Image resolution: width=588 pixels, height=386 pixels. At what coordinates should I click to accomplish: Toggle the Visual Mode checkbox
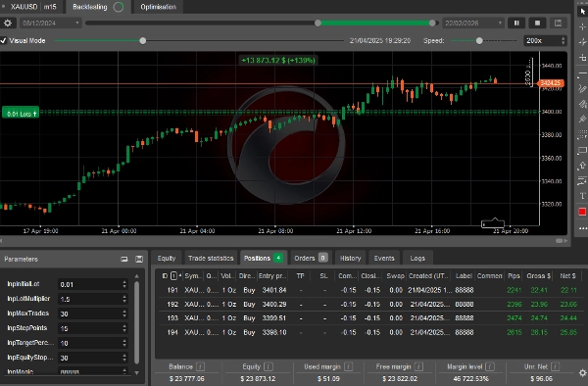3,40
